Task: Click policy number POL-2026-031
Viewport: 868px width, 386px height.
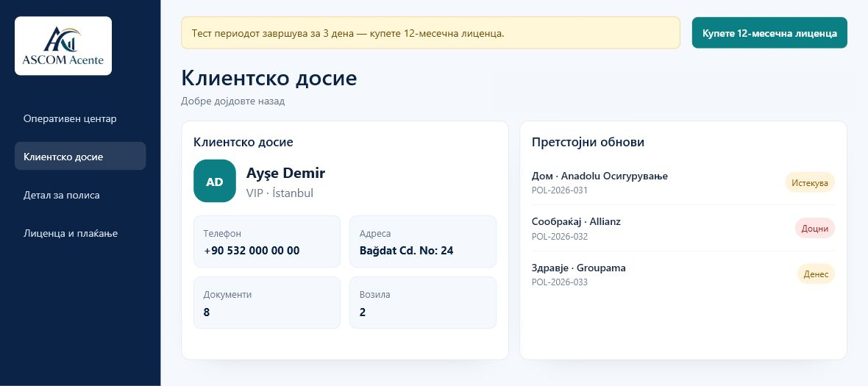Action: pyautogui.click(x=560, y=190)
